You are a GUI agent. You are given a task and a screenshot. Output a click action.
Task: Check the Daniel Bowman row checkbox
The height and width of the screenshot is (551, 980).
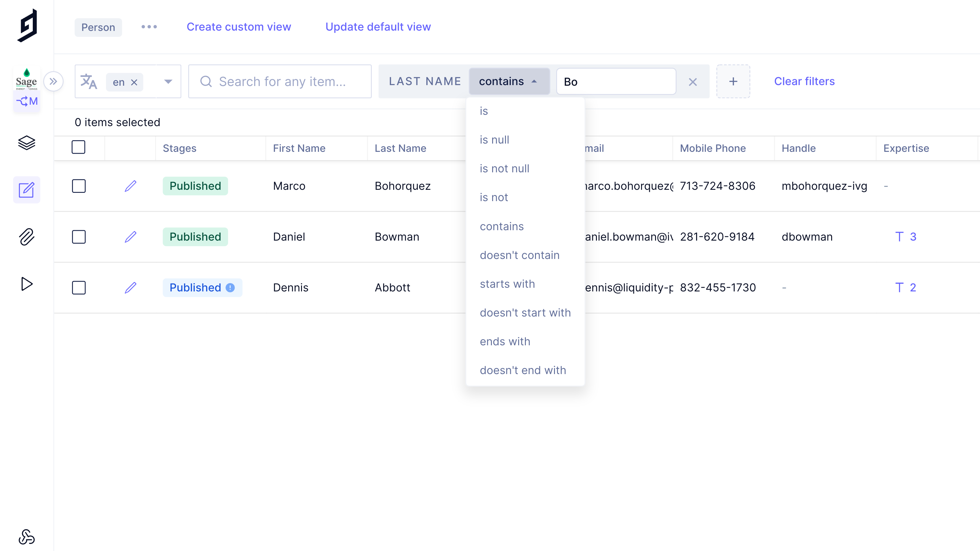click(x=79, y=237)
